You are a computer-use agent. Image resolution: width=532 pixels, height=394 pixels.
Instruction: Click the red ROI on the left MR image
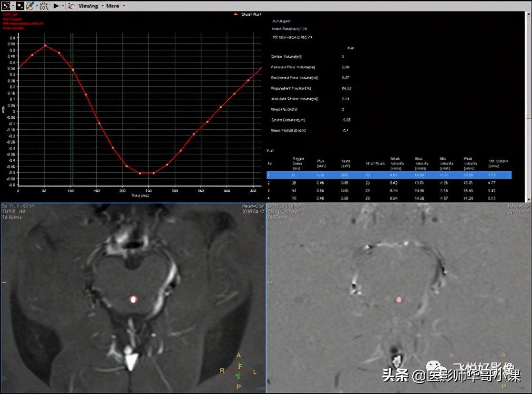tap(133, 300)
